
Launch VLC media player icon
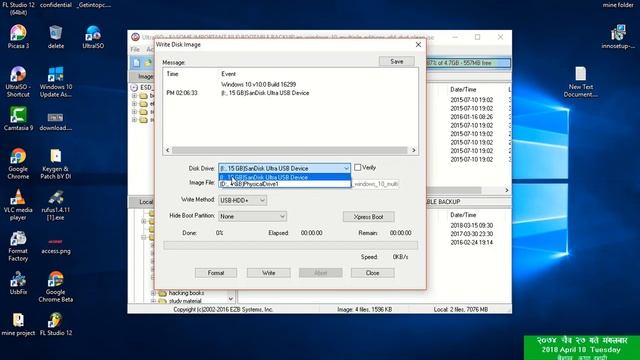click(x=18, y=205)
